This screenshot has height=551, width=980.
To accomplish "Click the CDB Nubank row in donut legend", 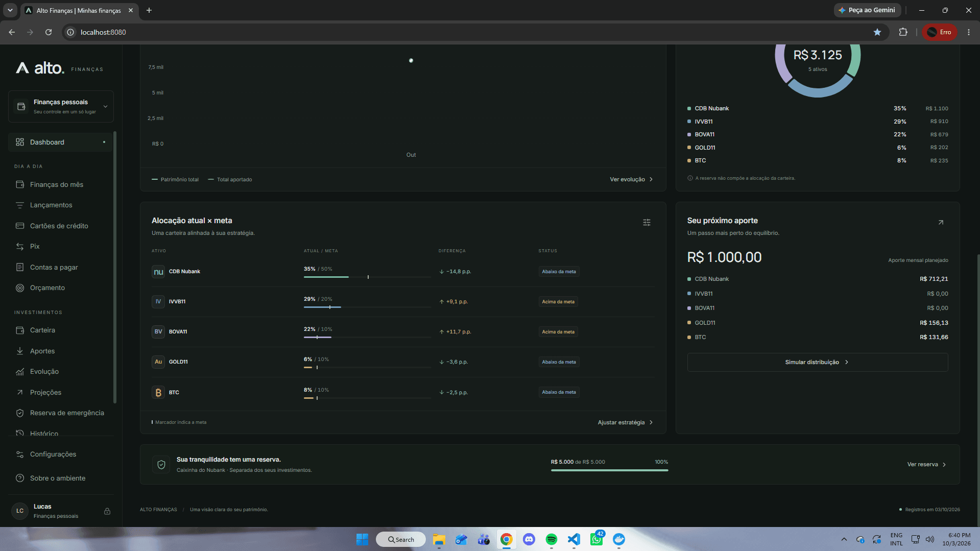I will (818, 108).
